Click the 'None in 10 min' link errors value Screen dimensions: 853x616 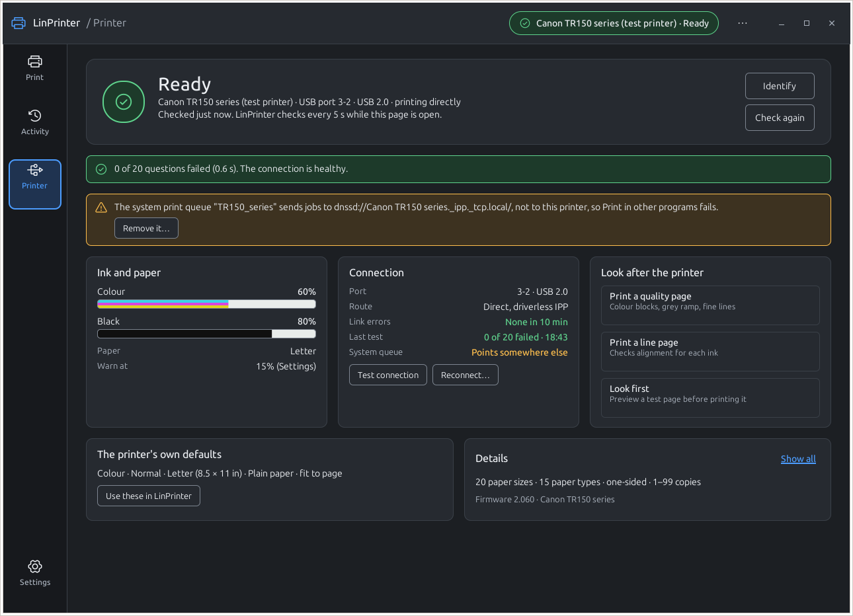pos(536,322)
